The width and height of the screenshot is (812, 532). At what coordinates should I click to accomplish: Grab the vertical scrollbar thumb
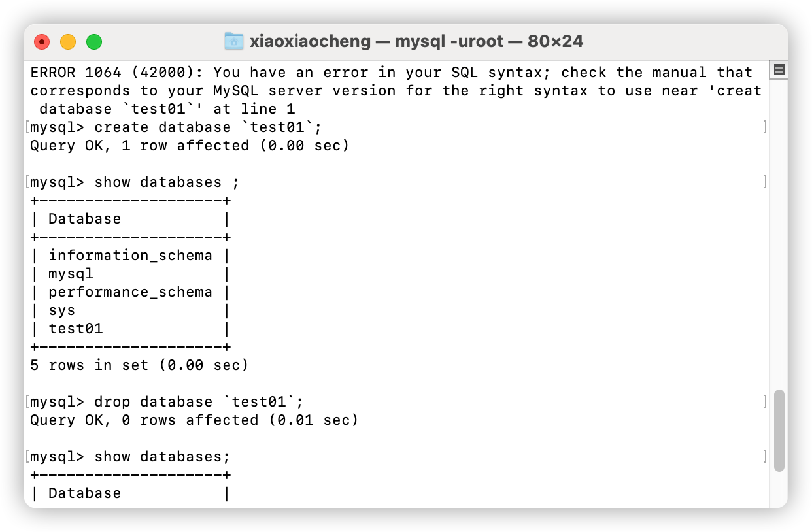click(779, 431)
